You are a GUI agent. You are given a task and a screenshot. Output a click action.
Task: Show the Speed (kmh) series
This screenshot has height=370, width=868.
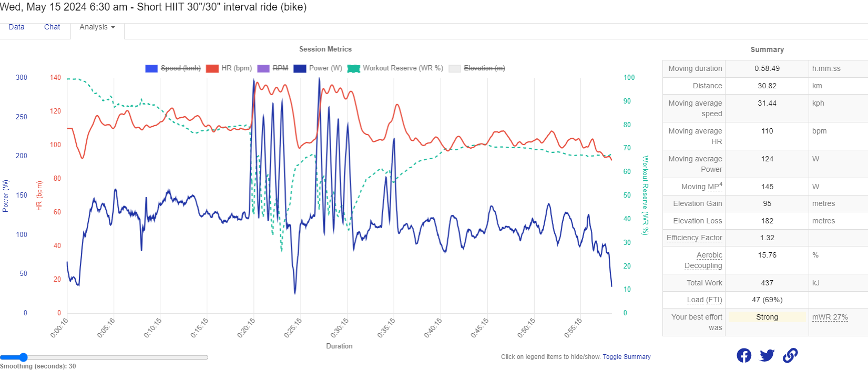coord(180,68)
